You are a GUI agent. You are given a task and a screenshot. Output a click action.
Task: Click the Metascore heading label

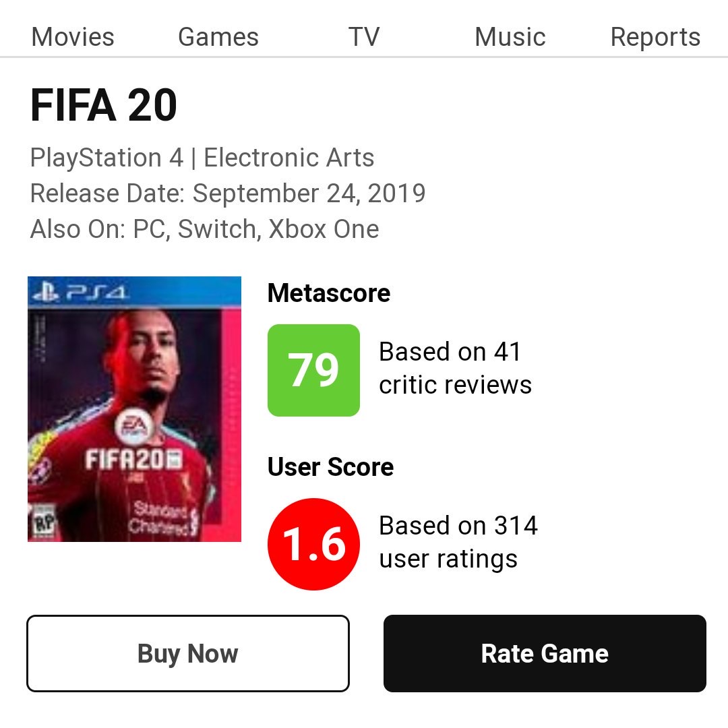pyautogui.click(x=329, y=293)
